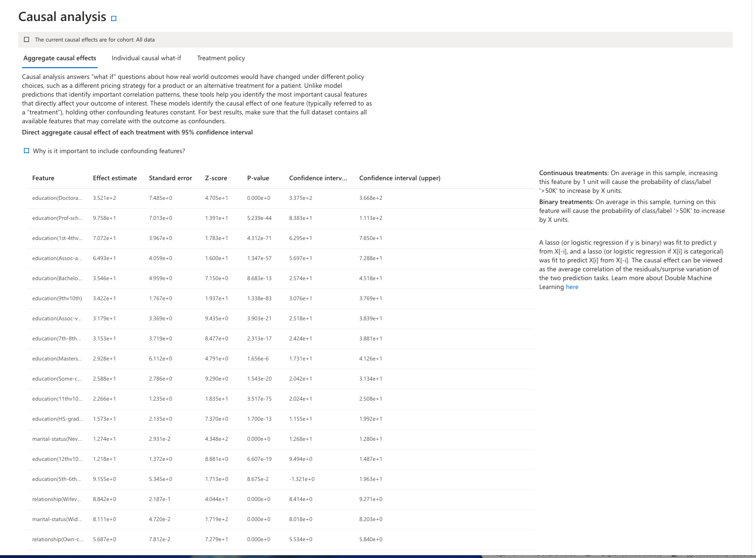Click the P-value column header

[x=258, y=178]
